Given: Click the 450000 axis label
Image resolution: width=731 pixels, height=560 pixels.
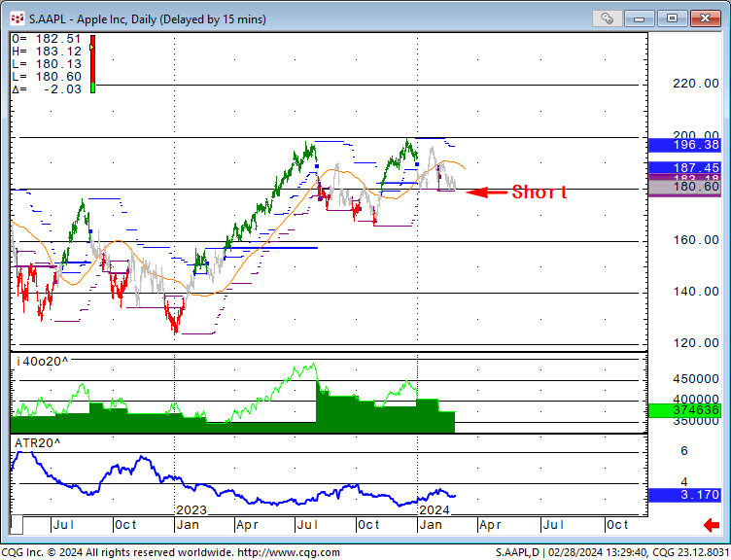Looking at the screenshot, I should [696, 379].
